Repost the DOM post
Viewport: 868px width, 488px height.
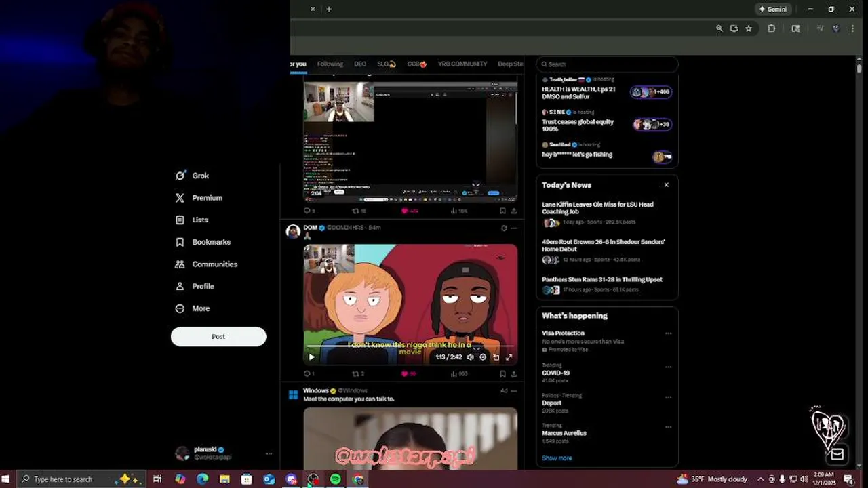[x=357, y=373]
